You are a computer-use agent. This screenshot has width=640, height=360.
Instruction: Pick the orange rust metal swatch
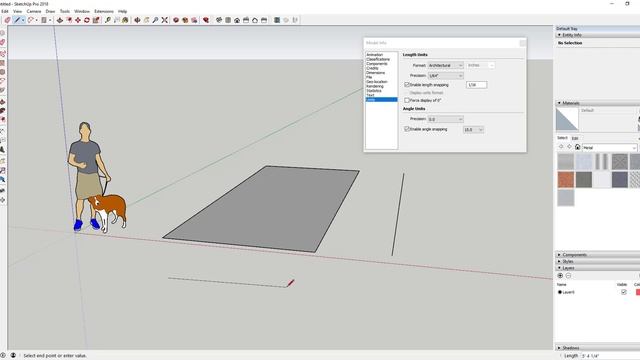pos(566,180)
